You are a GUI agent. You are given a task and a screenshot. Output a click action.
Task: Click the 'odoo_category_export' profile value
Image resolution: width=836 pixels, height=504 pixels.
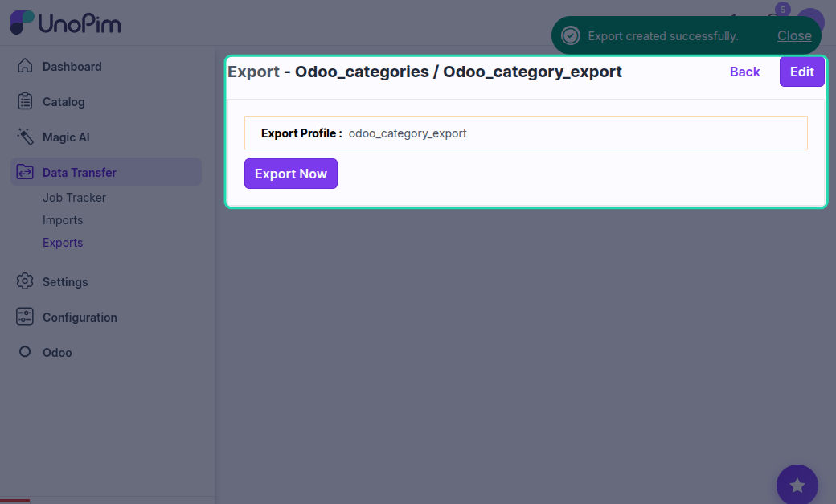pos(408,133)
